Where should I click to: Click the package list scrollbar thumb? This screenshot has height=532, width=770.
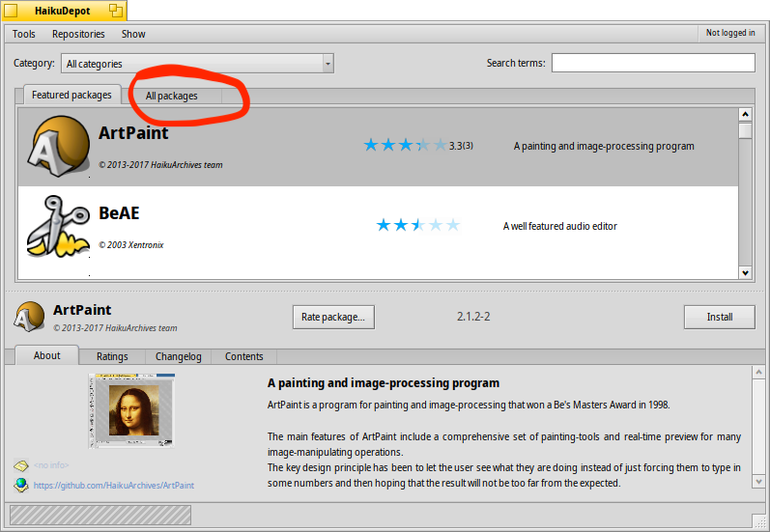(746, 130)
